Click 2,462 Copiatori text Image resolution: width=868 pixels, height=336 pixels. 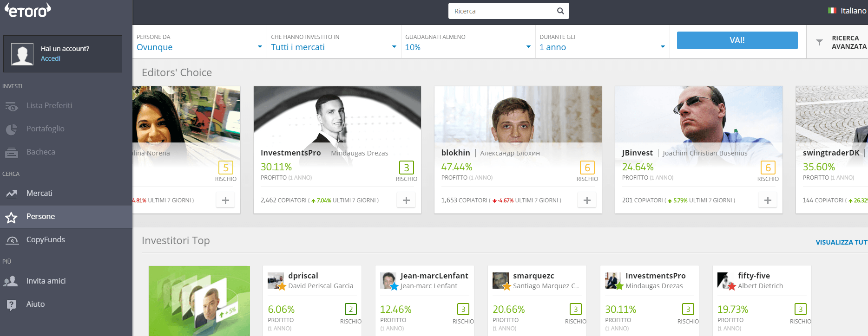(283, 200)
